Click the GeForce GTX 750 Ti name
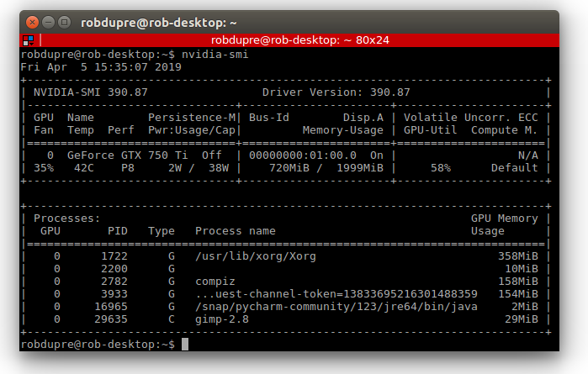 point(127,155)
